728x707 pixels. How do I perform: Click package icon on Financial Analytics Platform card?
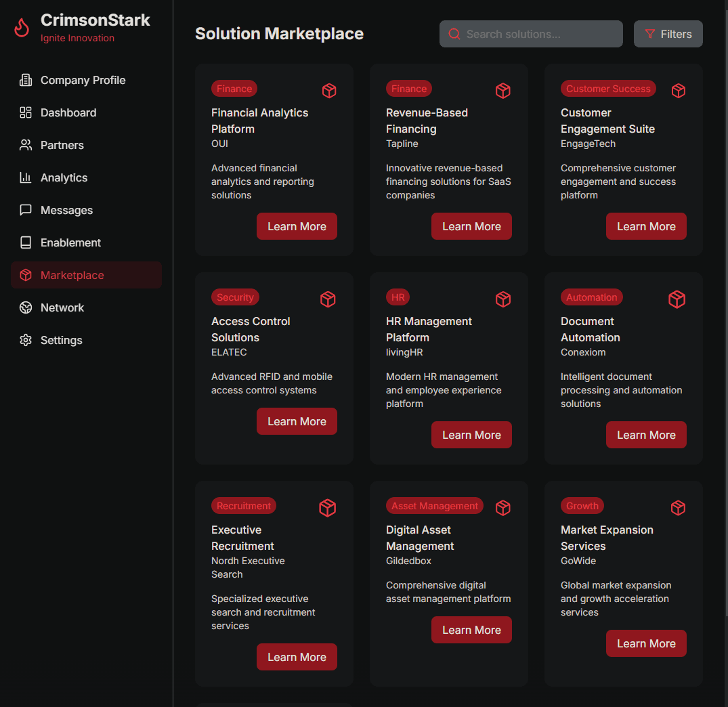pos(329,91)
